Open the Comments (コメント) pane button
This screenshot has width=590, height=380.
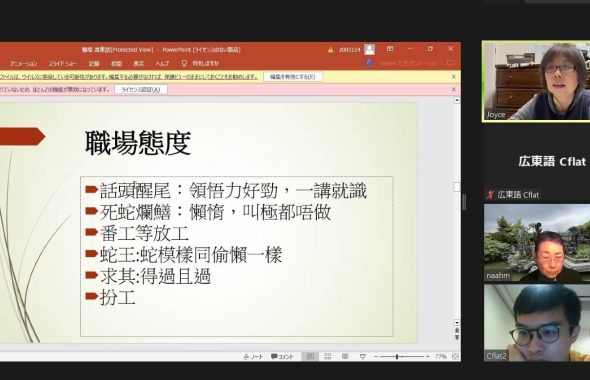click(x=282, y=356)
